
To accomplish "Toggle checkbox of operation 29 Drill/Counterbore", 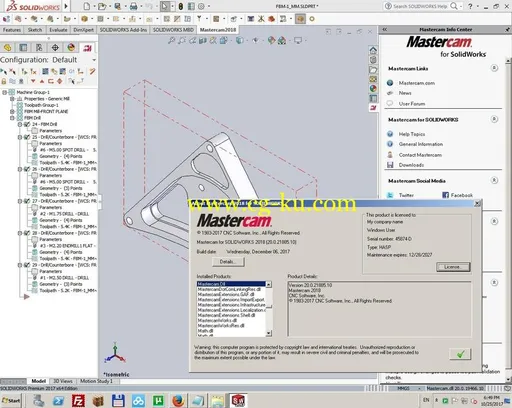I will coord(27,265).
